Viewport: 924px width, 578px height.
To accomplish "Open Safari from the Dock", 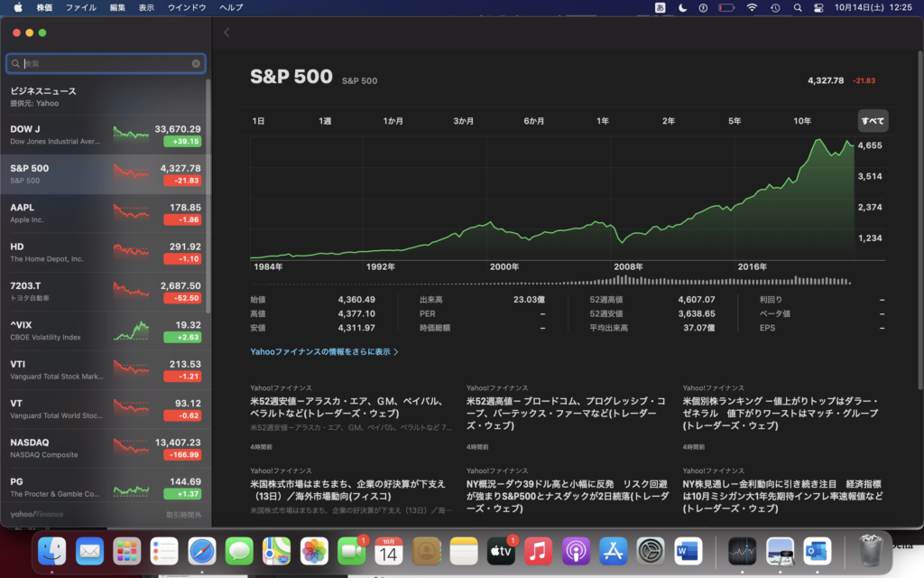I will coord(201,550).
